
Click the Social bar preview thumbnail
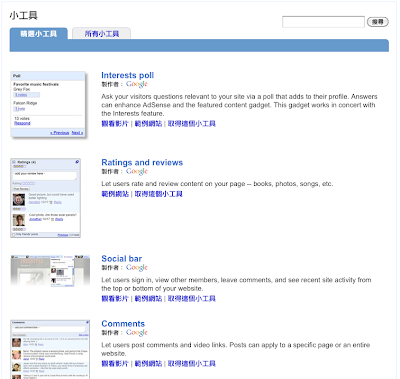click(x=50, y=271)
